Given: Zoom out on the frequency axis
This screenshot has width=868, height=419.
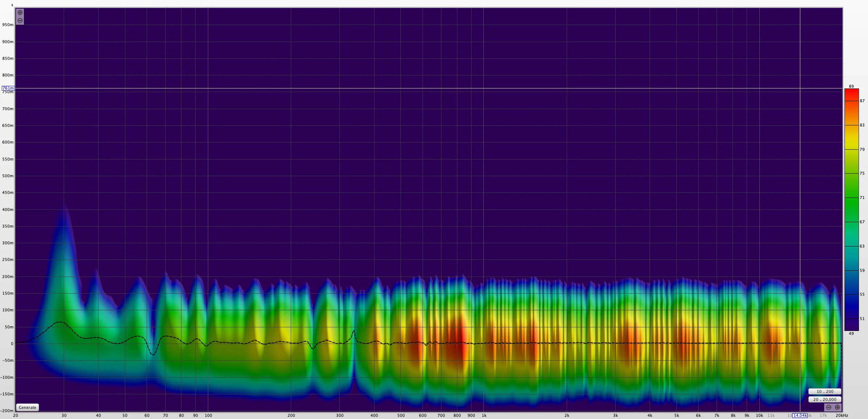Looking at the screenshot, I should pyautogui.click(x=829, y=407).
